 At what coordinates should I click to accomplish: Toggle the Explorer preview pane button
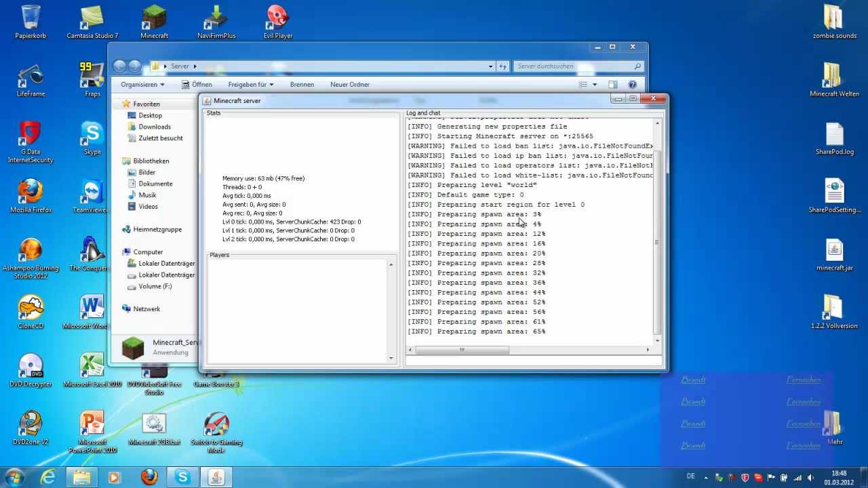click(x=613, y=85)
